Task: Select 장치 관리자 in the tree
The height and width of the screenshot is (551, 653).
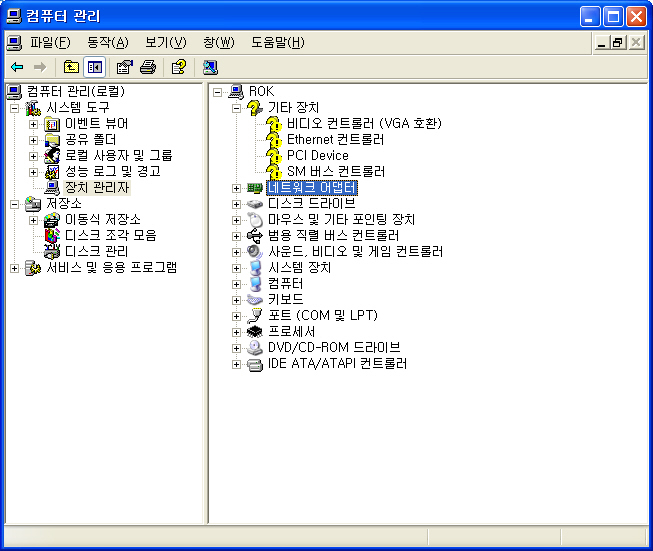Action: pos(97,187)
